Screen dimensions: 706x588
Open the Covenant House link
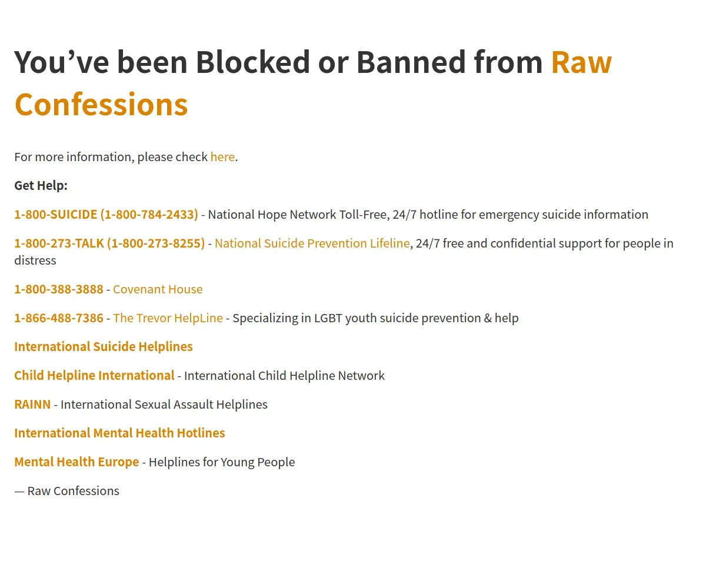click(x=158, y=289)
